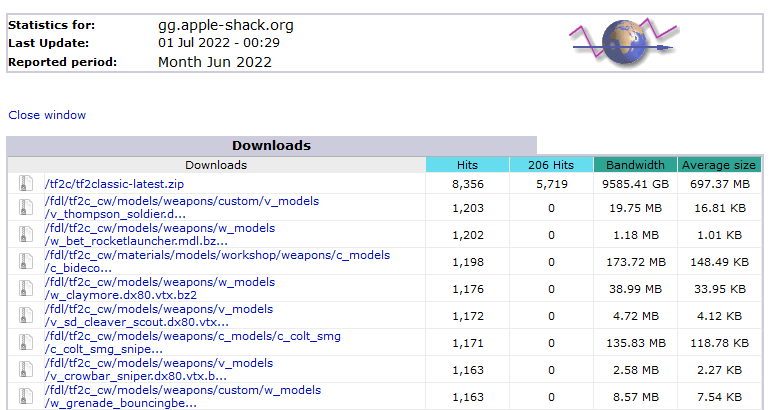Screen dimensions: 770x410
Task: Click file icon next to v_sd_cleaver_scout entry
Action: 26,315
